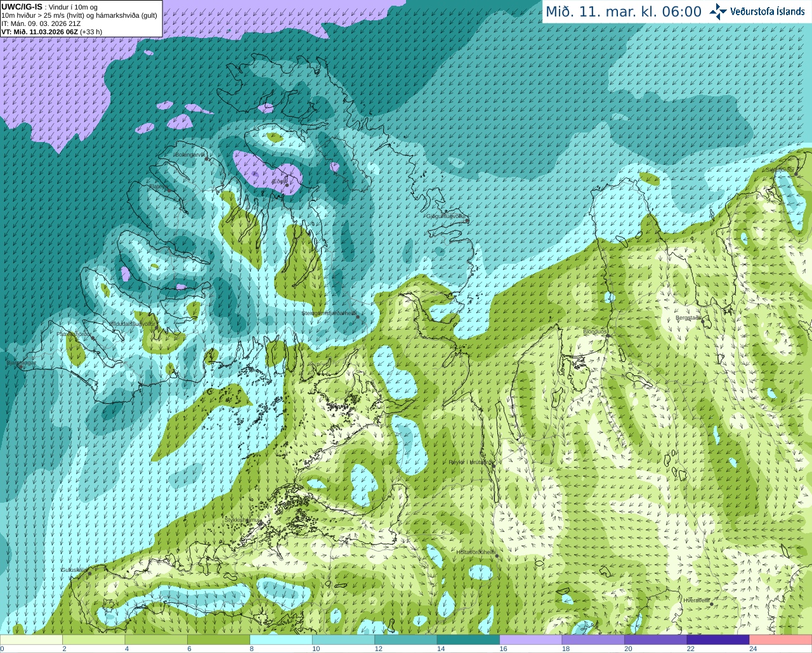Image resolution: width=812 pixels, height=653 pixels.
Task: Select the 22–24 m/s dark indigo legend swatch
Action: tap(719, 640)
